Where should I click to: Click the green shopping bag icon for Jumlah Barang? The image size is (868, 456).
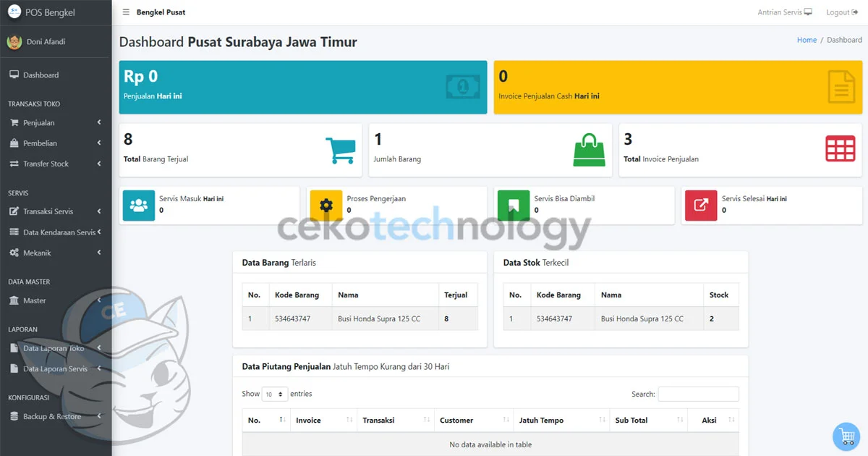[589, 151]
